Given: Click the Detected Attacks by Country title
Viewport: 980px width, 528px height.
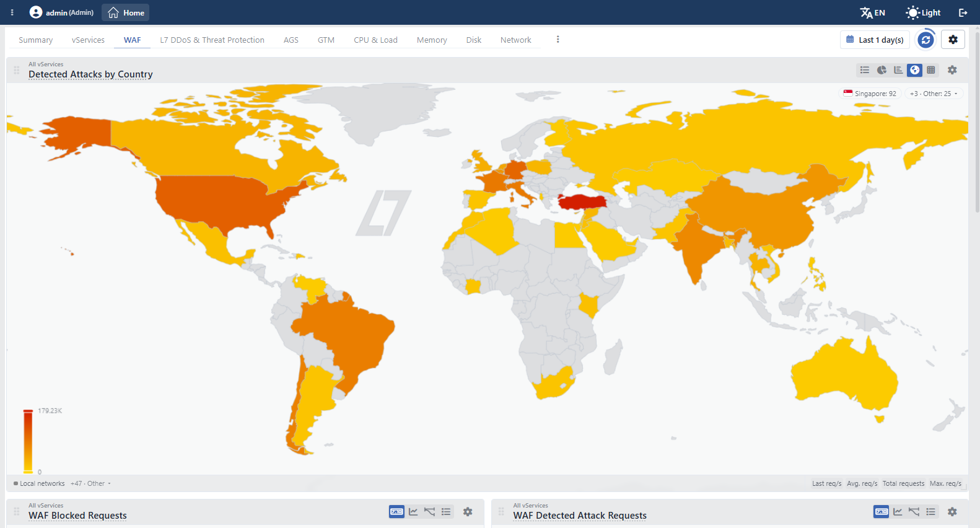Looking at the screenshot, I should [x=90, y=74].
